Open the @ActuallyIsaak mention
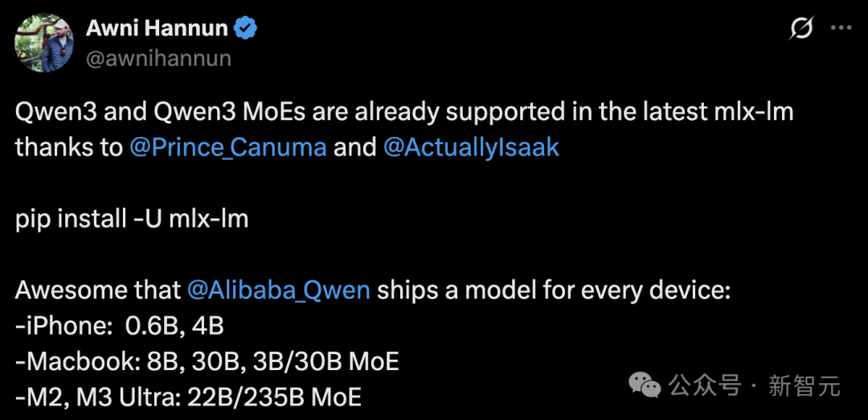This screenshot has height=420, width=868. pos(471,148)
